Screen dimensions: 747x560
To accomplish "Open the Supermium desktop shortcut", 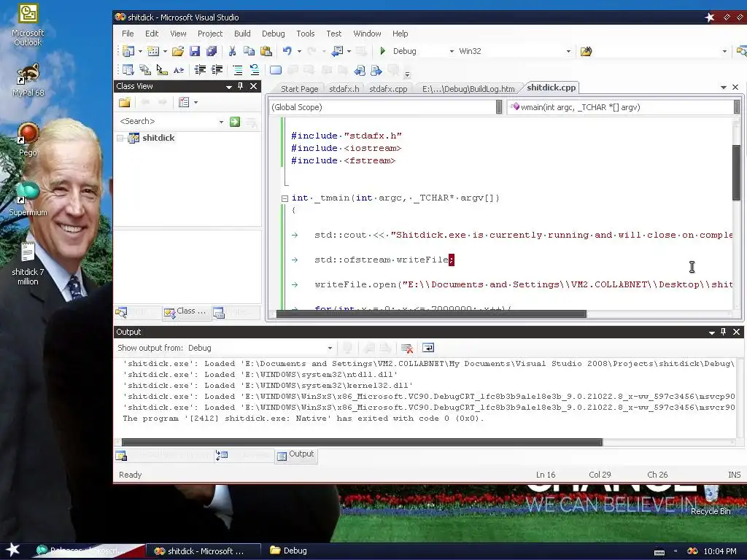I will pyautogui.click(x=28, y=198).
